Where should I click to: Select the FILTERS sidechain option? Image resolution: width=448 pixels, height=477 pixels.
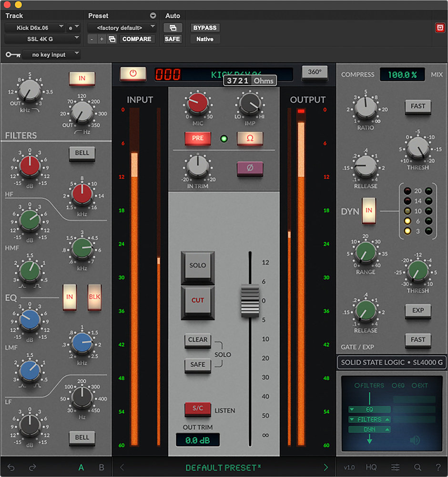tap(369, 385)
